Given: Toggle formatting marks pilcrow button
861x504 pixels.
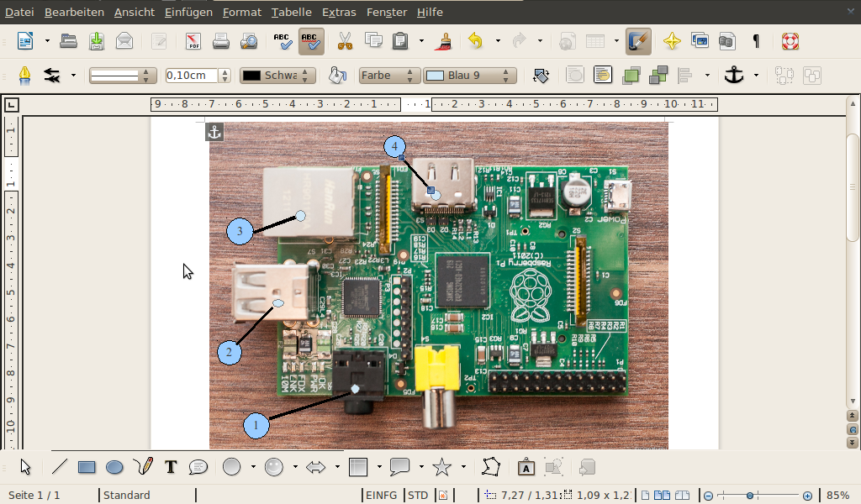Looking at the screenshot, I should [x=756, y=41].
